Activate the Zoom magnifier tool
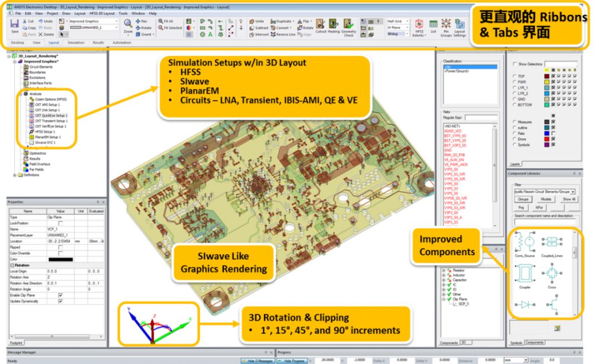599x364 pixels. point(128,26)
